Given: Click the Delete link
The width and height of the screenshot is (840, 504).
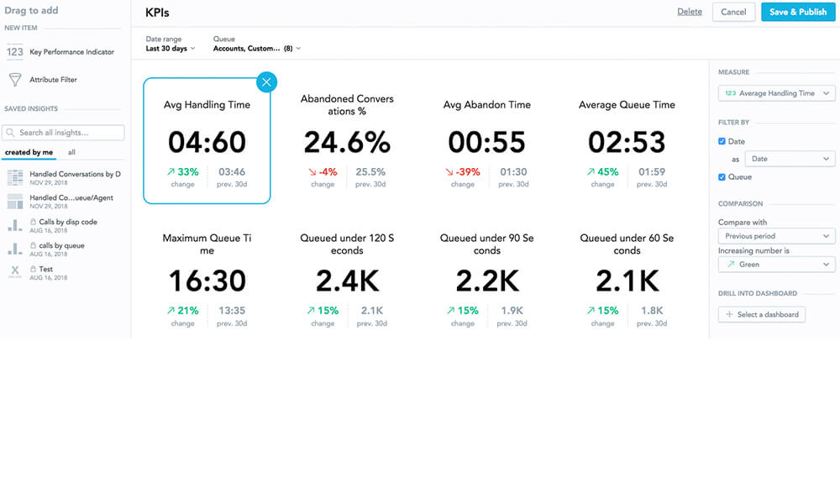Looking at the screenshot, I should pos(689,12).
